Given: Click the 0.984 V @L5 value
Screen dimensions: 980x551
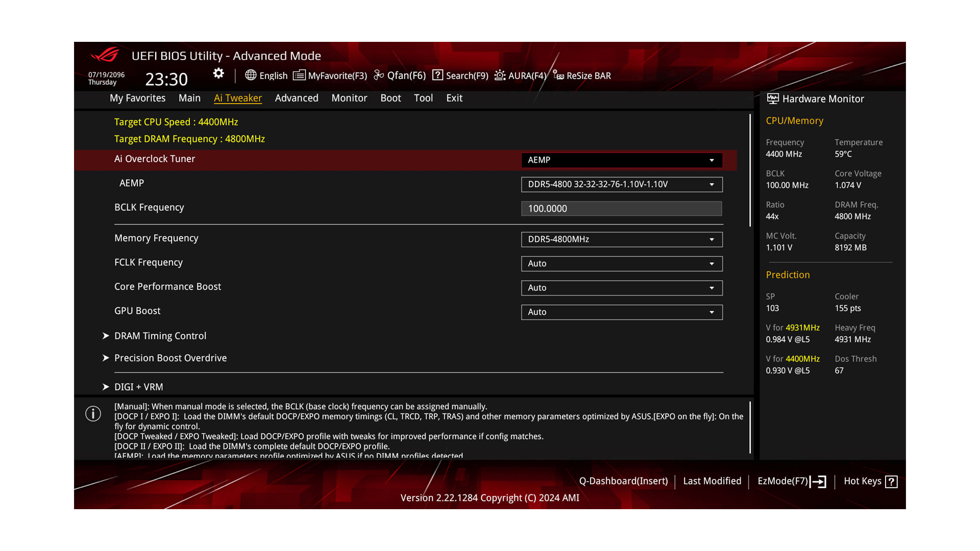Looking at the screenshot, I should [788, 339].
